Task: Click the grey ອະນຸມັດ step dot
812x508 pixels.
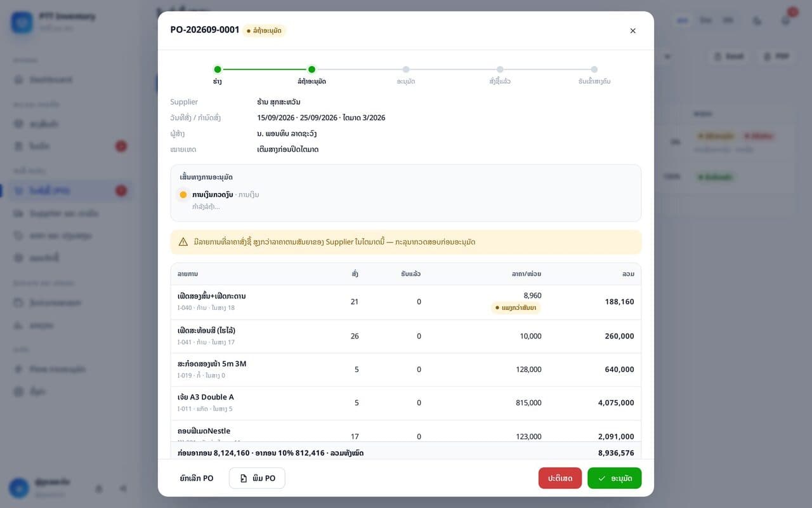Action: point(406,69)
